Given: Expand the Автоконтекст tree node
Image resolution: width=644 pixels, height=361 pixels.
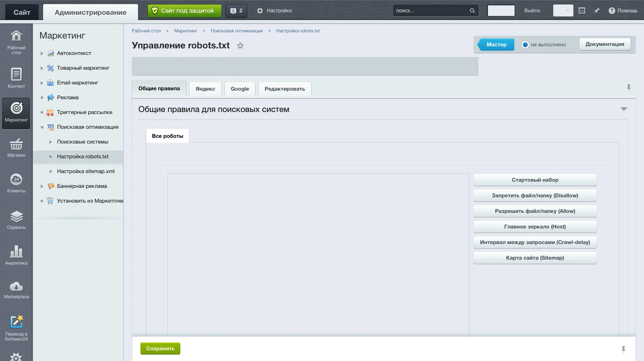Looking at the screenshot, I should click(42, 53).
